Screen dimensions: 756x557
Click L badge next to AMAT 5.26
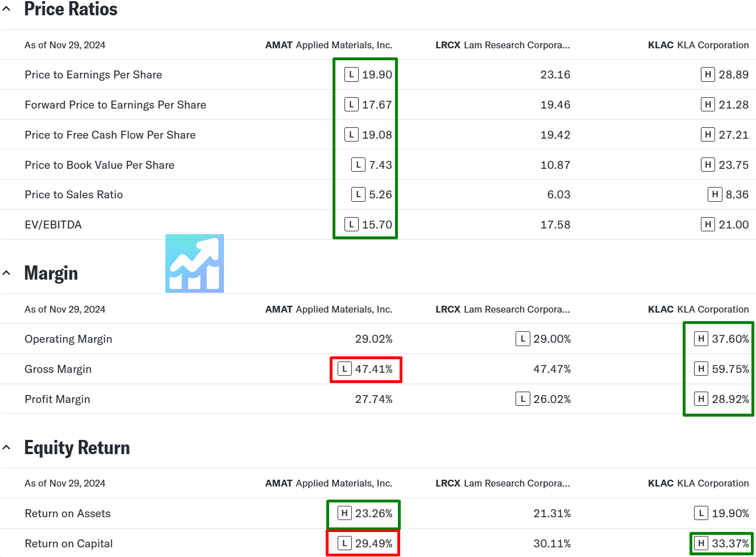click(x=358, y=194)
